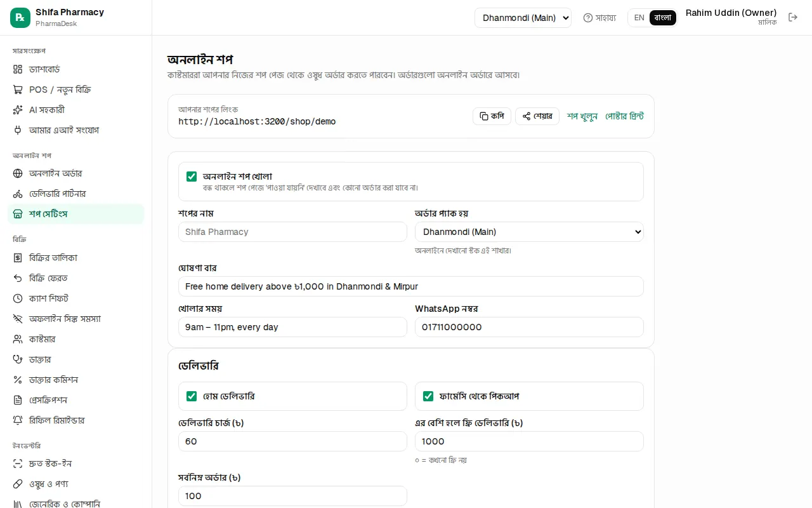Image resolution: width=812 pixels, height=508 pixels.
Task: Open POS / নতুন বিক্রি cart icon
Action: 18,90
